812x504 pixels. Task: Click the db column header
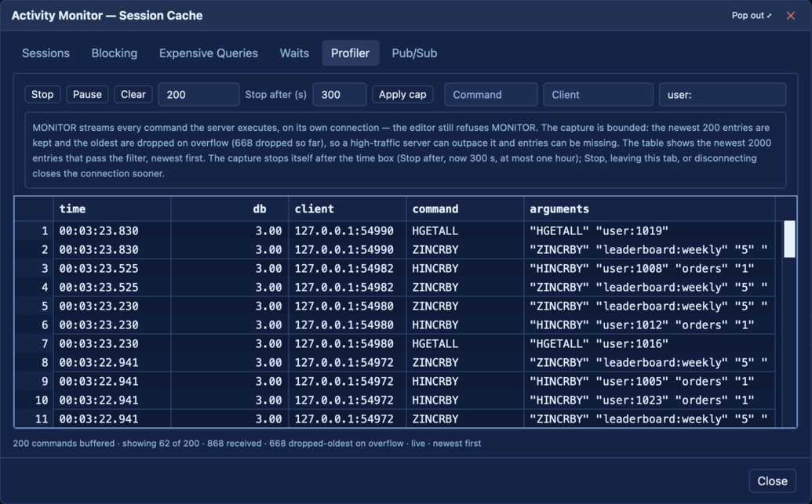(x=229, y=209)
